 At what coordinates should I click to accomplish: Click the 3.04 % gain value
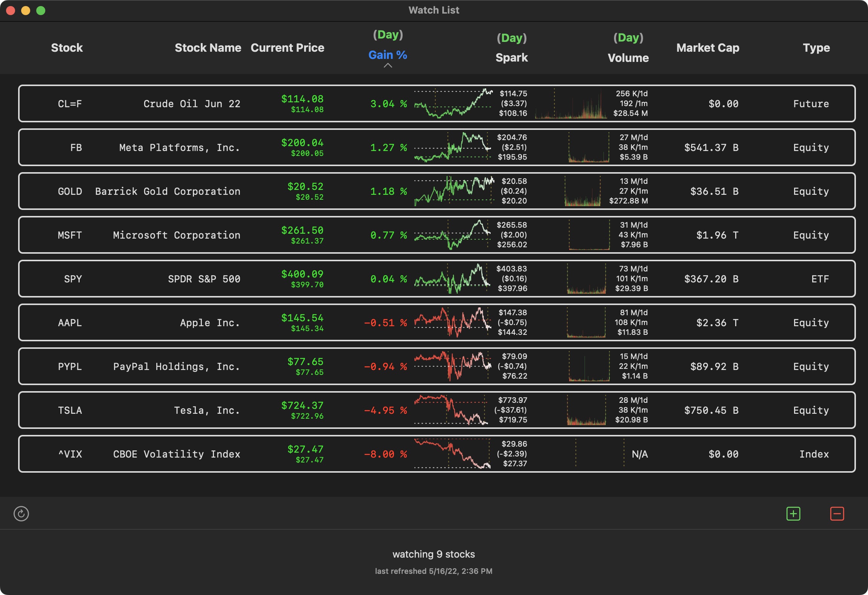click(x=388, y=104)
